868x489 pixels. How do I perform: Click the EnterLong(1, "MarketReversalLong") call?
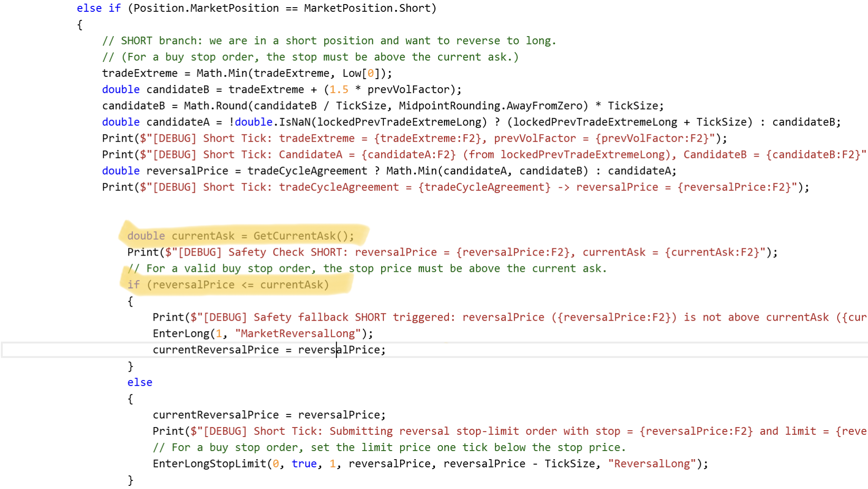(x=262, y=333)
